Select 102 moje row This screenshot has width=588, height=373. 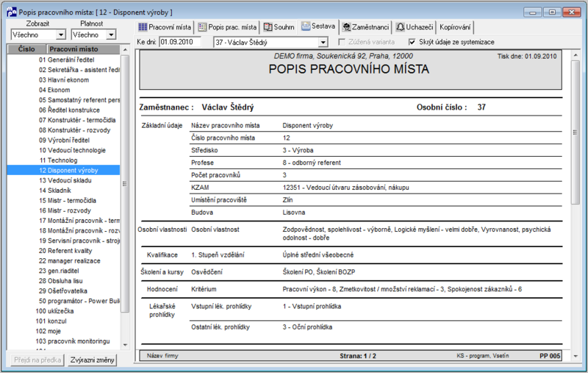(64, 331)
